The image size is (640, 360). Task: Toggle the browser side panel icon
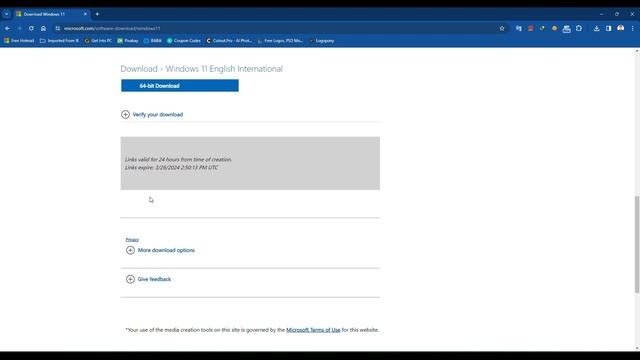(x=608, y=29)
